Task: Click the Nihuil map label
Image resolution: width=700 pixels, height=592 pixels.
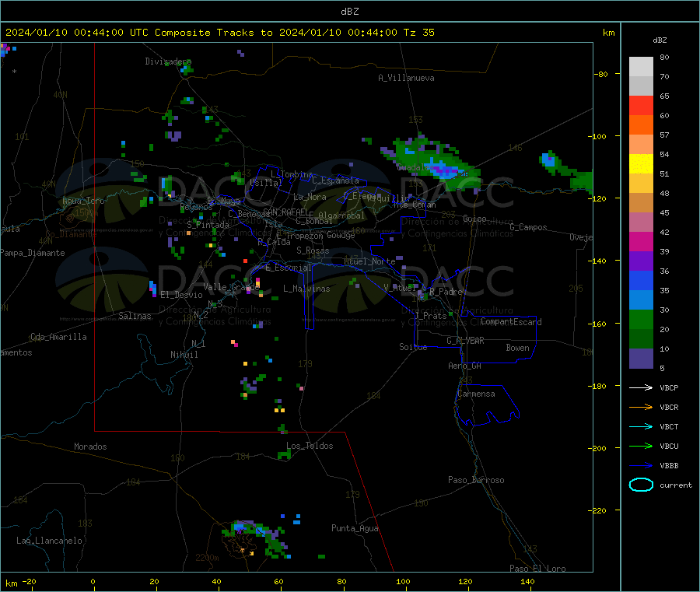Action: pyautogui.click(x=184, y=355)
